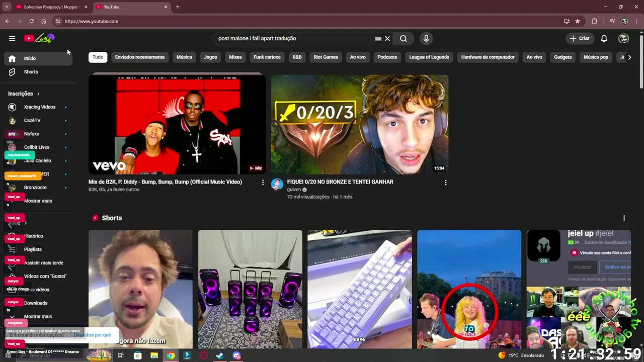Open Task View on the taskbar
Image resolution: width=644 pixels, height=362 pixels.
pyautogui.click(x=121, y=355)
